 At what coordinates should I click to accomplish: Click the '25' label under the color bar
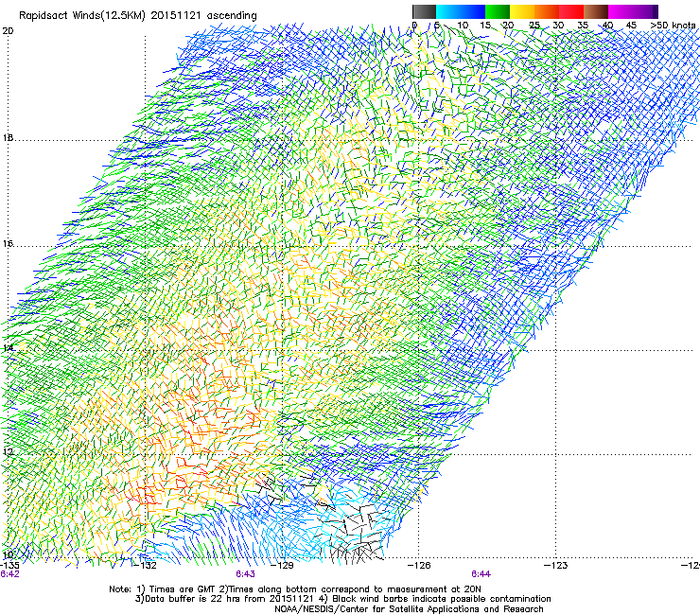pyautogui.click(x=534, y=26)
